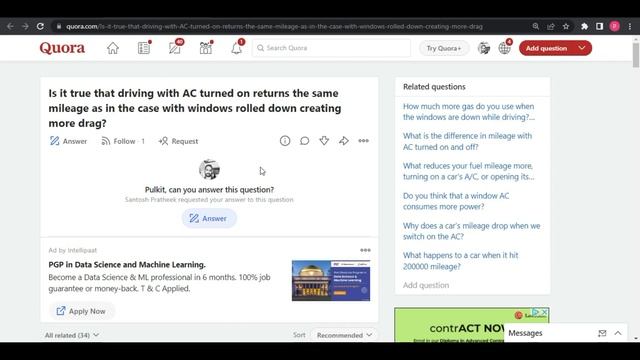
Task: Click the Quora logo
Action: pos(62,48)
